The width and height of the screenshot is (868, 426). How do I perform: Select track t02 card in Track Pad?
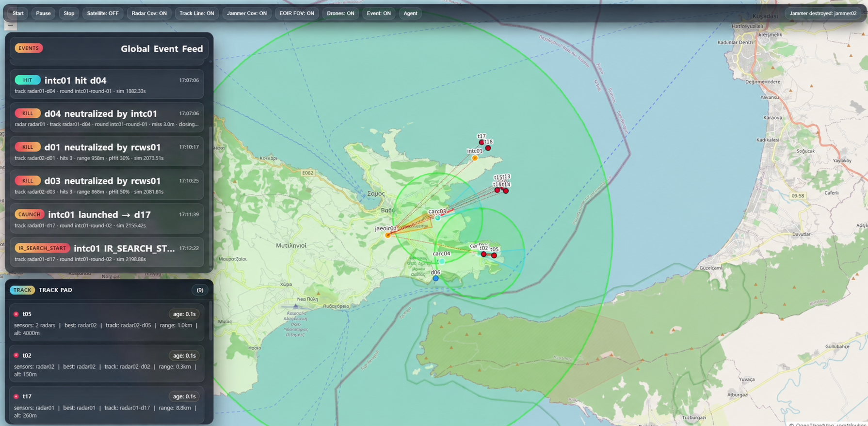tap(107, 364)
